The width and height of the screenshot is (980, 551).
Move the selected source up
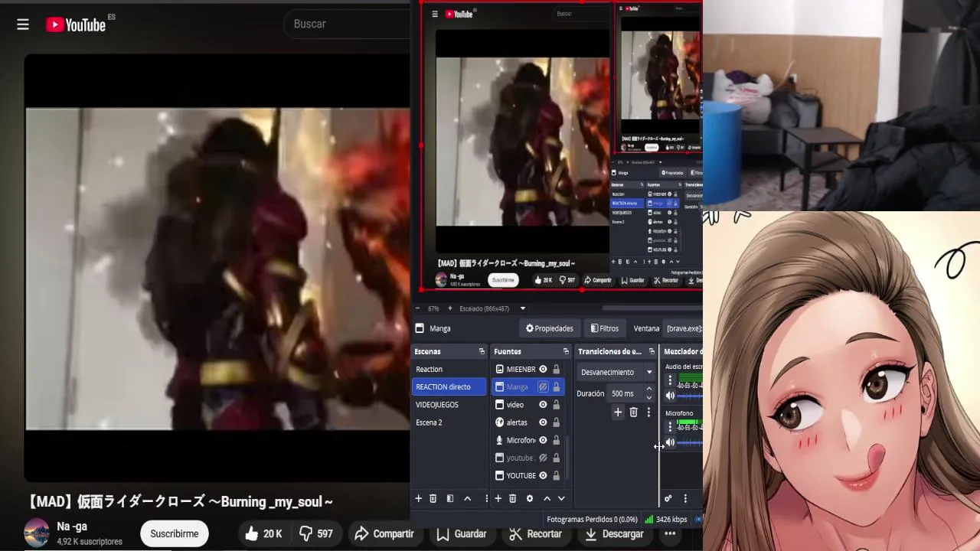(547, 498)
